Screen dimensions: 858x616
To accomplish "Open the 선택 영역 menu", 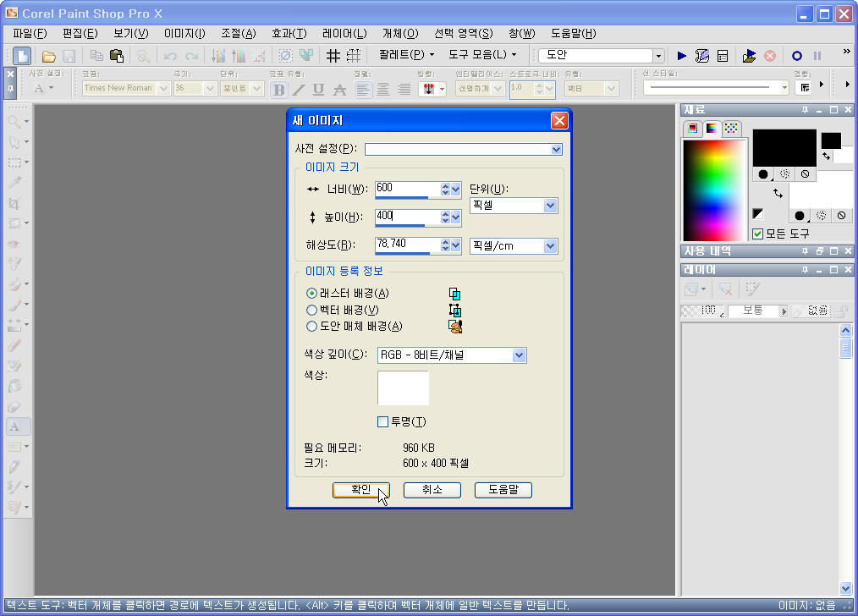I will click(x=464, y=33).
